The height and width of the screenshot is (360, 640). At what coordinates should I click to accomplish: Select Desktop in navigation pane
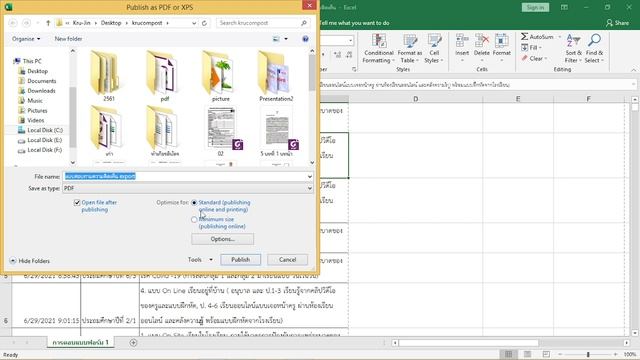(37, 71)
